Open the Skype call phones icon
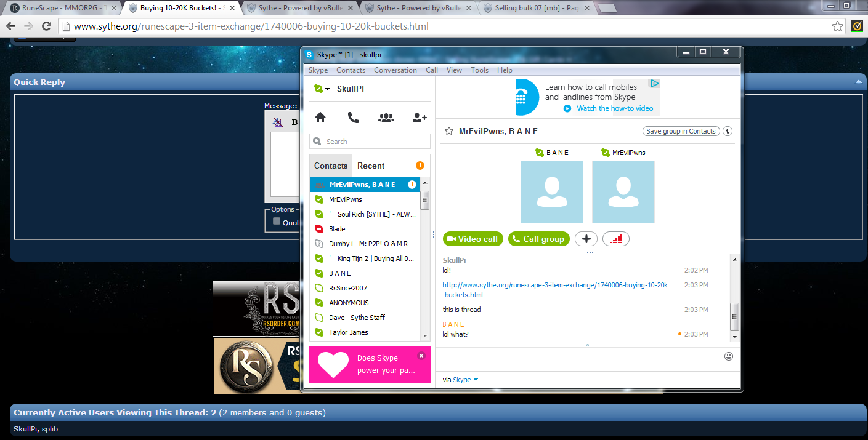868x440 pixels. pos(353,118)
